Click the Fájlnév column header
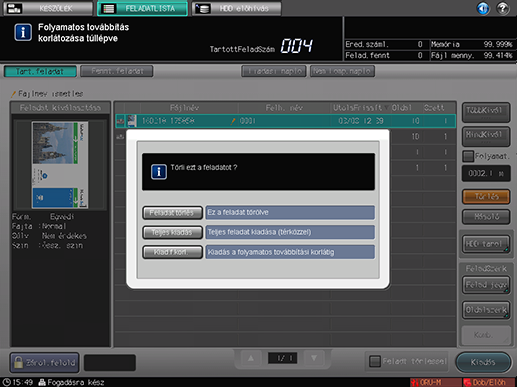The image size is (517, 387). pos(184,108)
